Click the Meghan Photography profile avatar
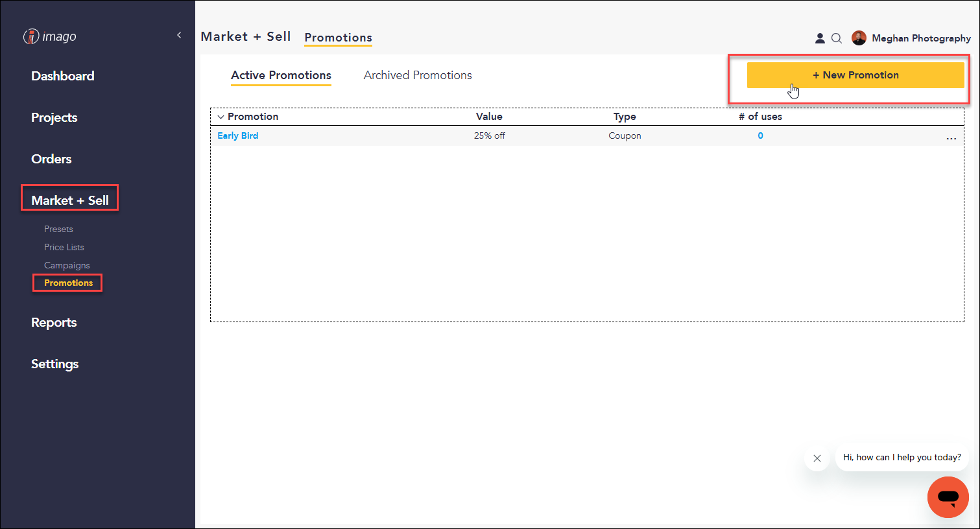The image size is (980, 529). click(859, 38)
